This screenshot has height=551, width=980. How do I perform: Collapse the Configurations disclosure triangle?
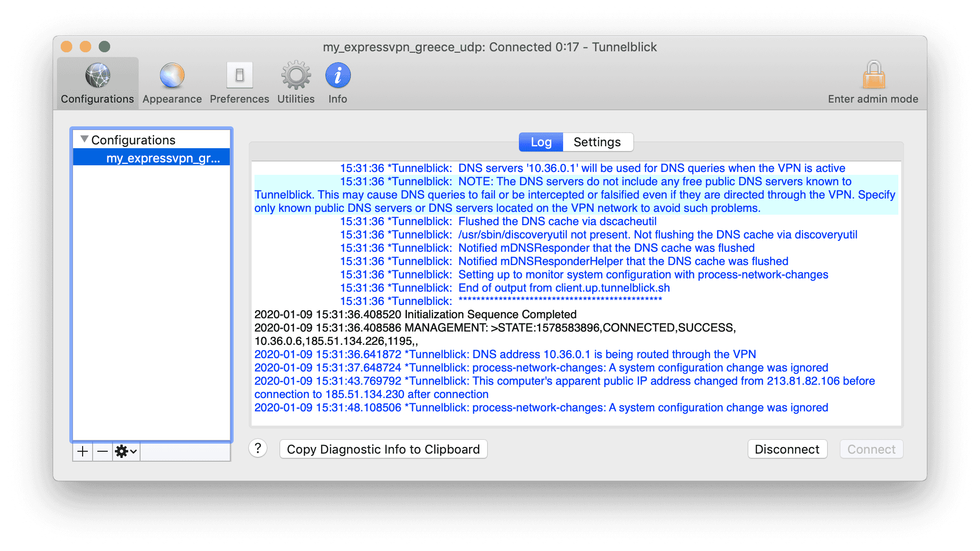(85, 139)
